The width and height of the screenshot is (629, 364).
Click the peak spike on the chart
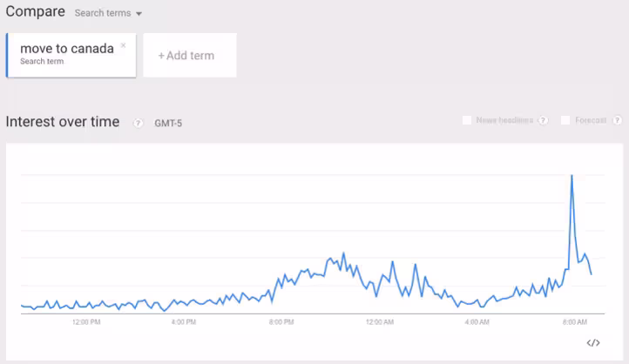coord(572,176)
